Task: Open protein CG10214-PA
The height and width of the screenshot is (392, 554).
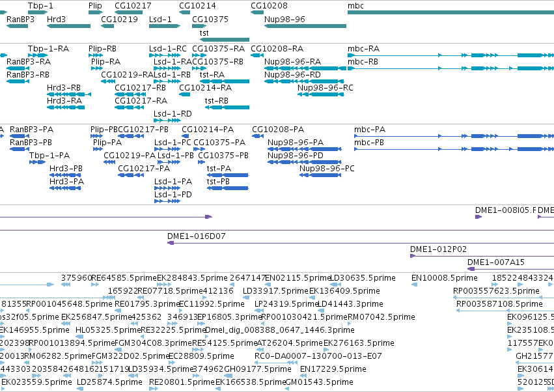Action: click(x=208, y=130)
